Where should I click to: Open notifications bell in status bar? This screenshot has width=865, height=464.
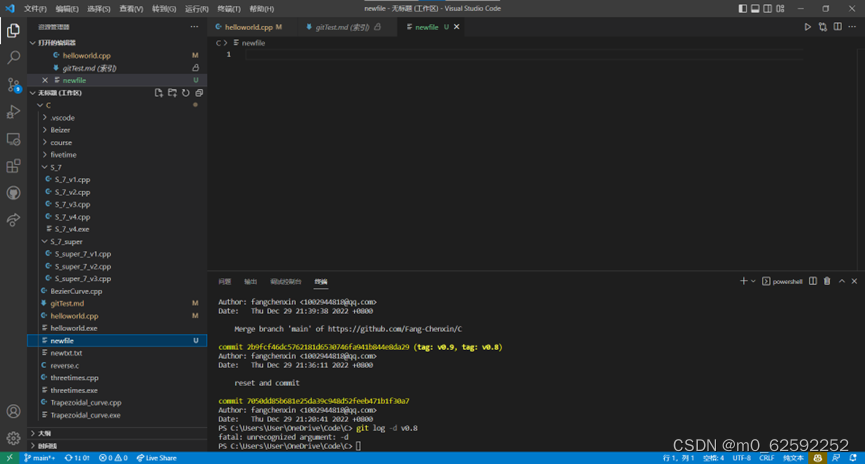[853, 458]
